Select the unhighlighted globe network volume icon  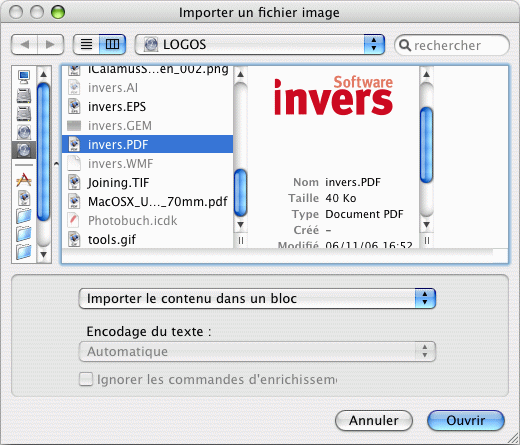coord(24,132)
